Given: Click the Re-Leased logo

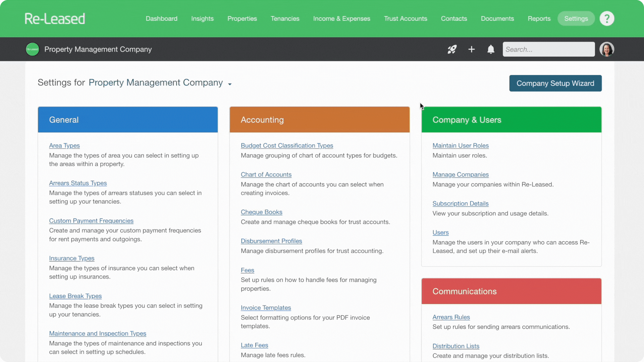Looking at the screenshot, I should 55,18.
